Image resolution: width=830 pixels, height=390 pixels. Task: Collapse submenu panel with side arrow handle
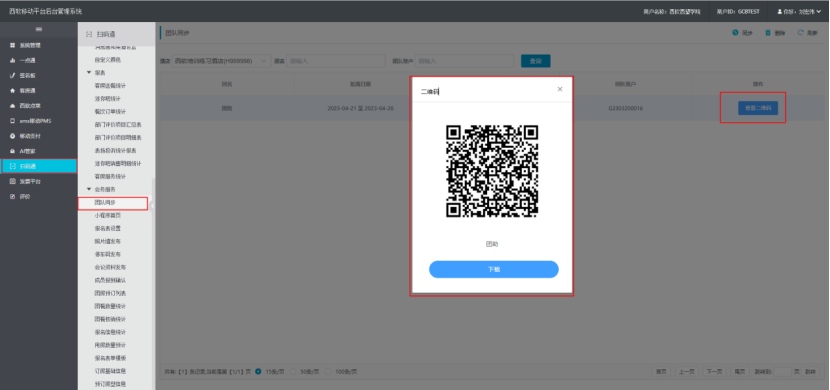click(x=151, y=206)
